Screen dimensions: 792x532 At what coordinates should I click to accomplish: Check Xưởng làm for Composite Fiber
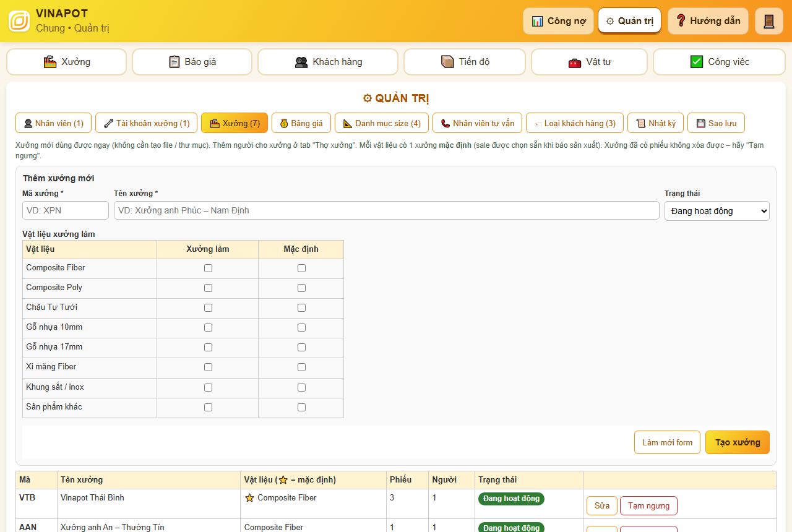pyautogui.click(x=208, y=268)
